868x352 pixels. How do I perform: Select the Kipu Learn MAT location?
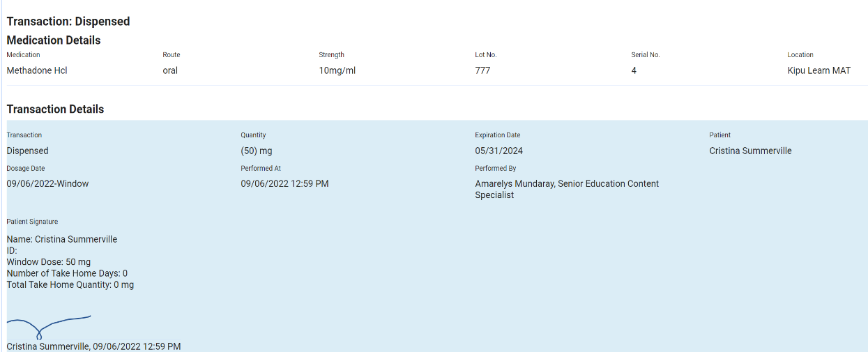(818, 70)
